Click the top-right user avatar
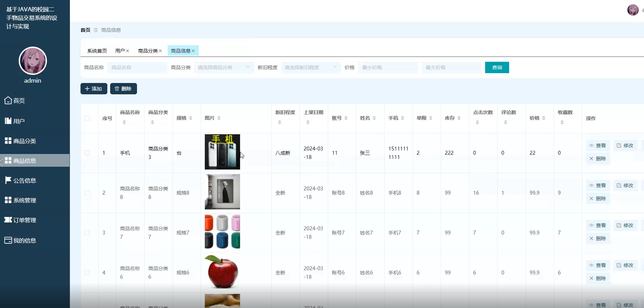Image resolution: width=644 pixels, height=308 pixels. [633, 10]
